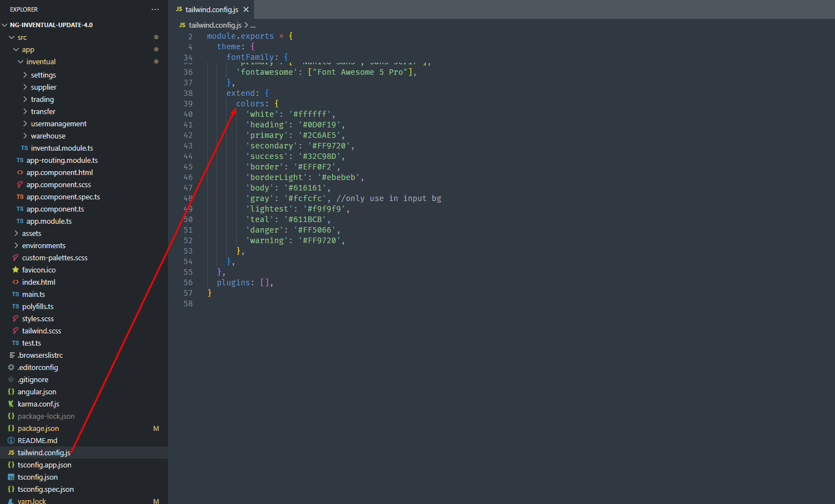Open styles.scss file
The image size is (835, 504).
[x=38, y=318]
